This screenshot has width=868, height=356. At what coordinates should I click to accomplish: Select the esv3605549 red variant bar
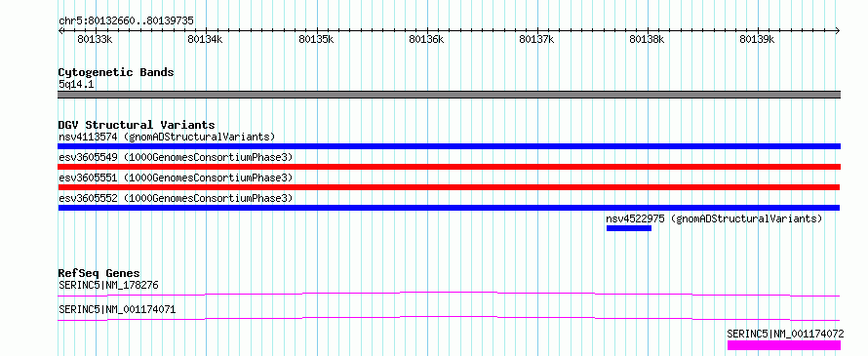click(449, 167)
